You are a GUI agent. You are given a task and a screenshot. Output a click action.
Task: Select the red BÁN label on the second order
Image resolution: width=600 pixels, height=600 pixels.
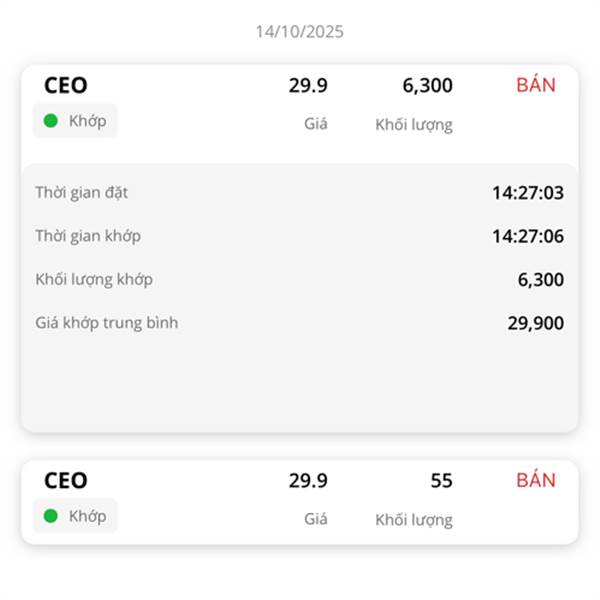(536, 480)
